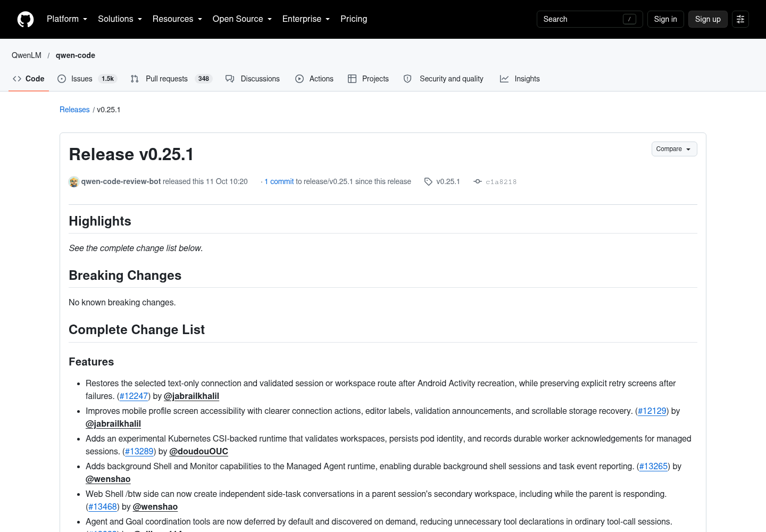This screenshot has height=532, width=766.
Task: Expand the Enterprise menu
Action: point(306,19)
